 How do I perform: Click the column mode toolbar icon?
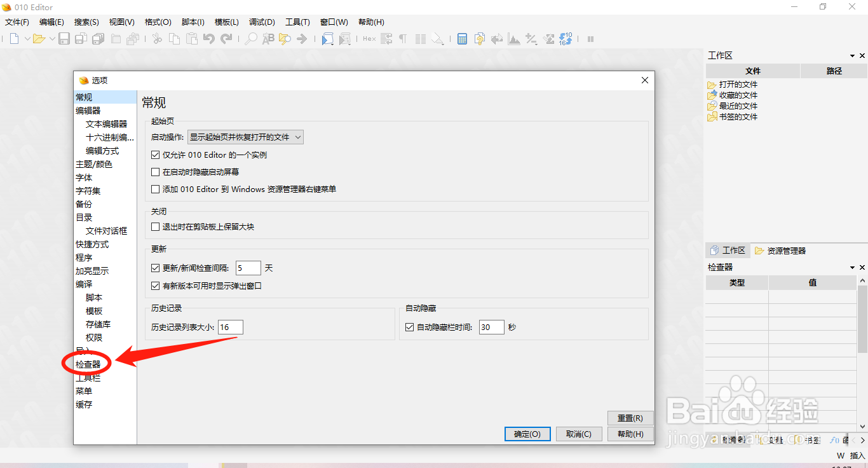420,39
